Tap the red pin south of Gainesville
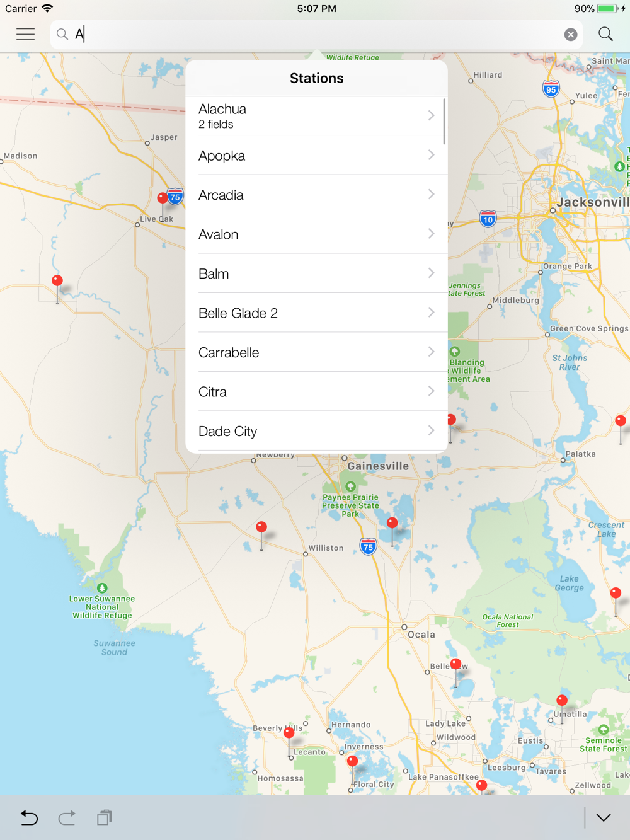The height and width of the screenshot is (840, 630). click(392, 523)
